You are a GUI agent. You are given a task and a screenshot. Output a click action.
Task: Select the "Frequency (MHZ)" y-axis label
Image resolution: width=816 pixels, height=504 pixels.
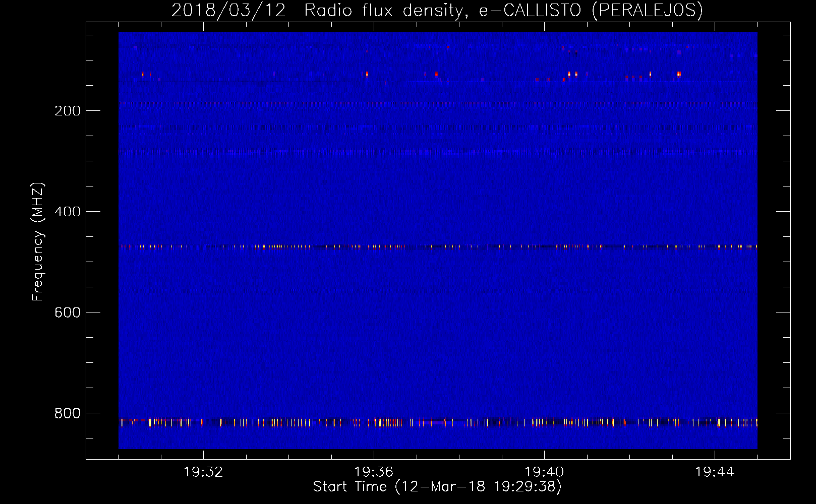(x=38, y=241)
